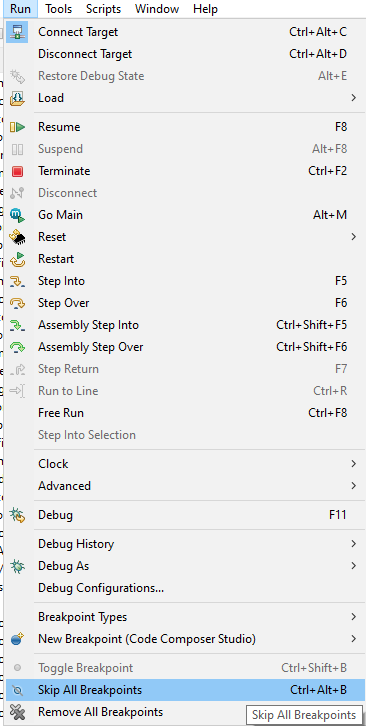Click the Resume play icon

pos(18,127)
